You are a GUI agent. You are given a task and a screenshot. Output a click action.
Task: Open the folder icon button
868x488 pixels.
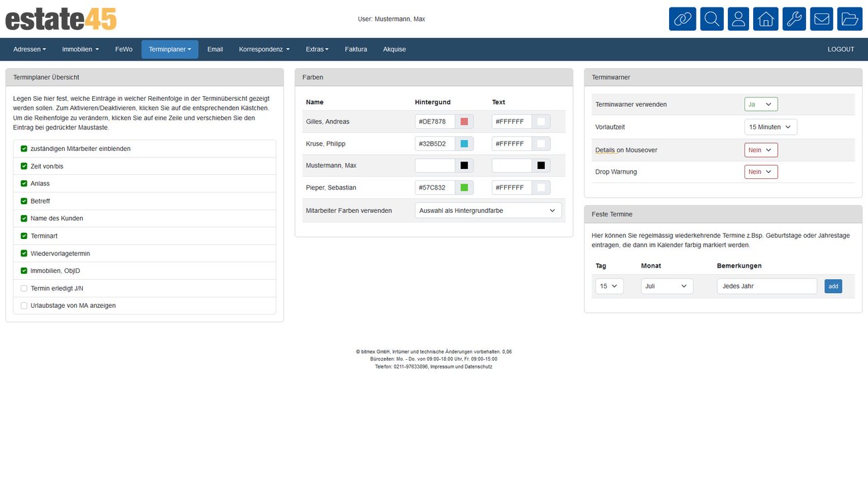(849, 19)
